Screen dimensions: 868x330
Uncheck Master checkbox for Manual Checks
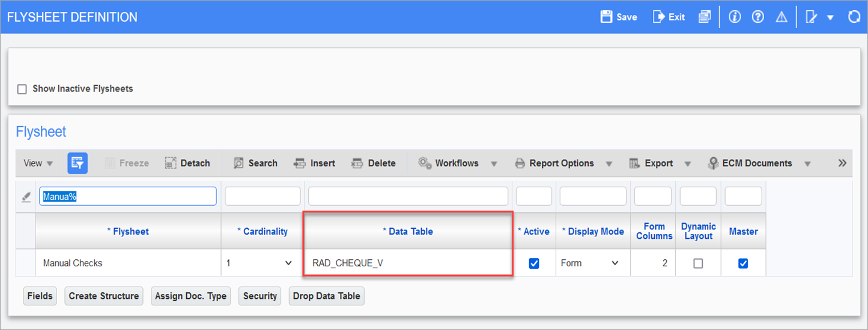click(x=743, y=263)
